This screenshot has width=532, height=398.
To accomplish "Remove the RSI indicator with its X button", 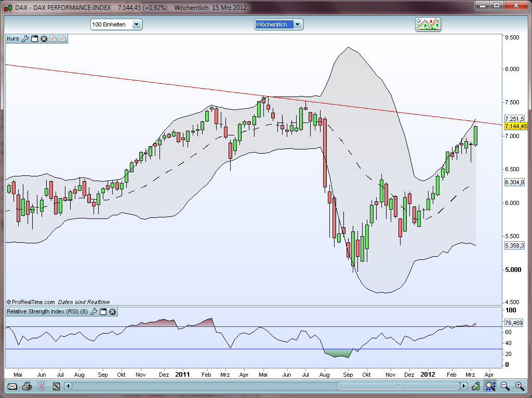I will (112, 312).
